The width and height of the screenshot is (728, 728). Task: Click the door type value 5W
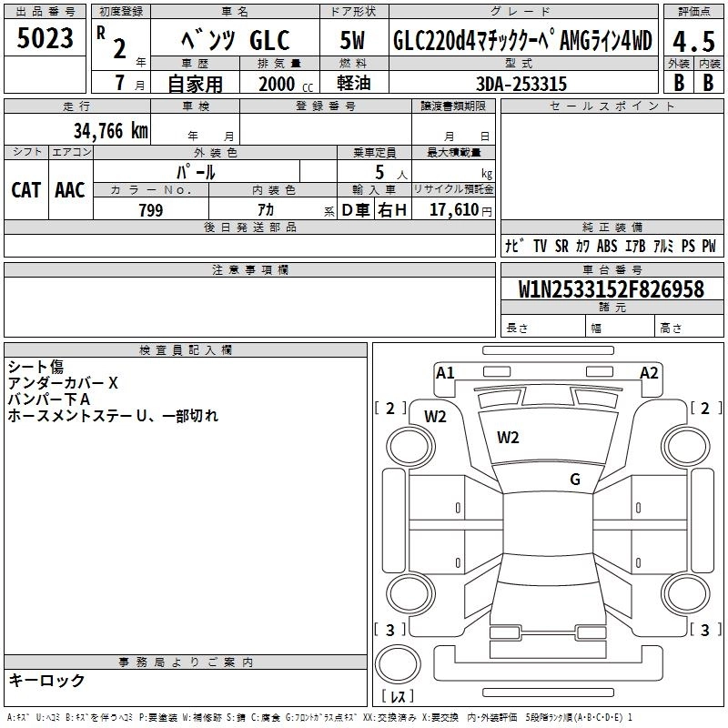pyautogui.click(x=352, y=40)
